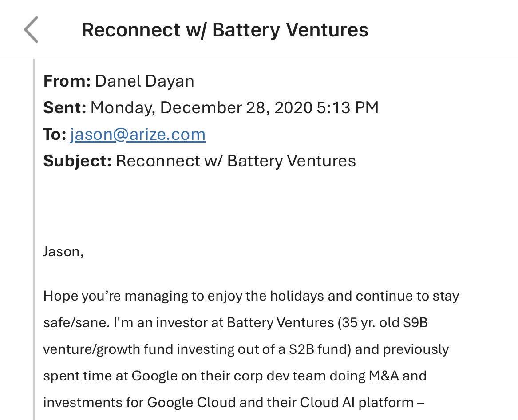The height and width of the screenshot is (420, 518).
Task: Tap the Reconnect w/ Battery Ventures header title
Action: (225, 30)
